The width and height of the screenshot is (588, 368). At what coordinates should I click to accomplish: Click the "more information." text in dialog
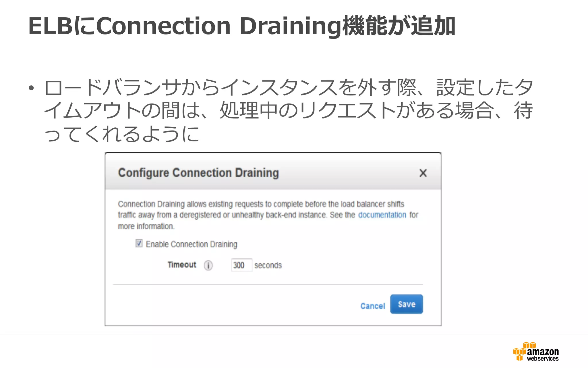tap(146, 226)
